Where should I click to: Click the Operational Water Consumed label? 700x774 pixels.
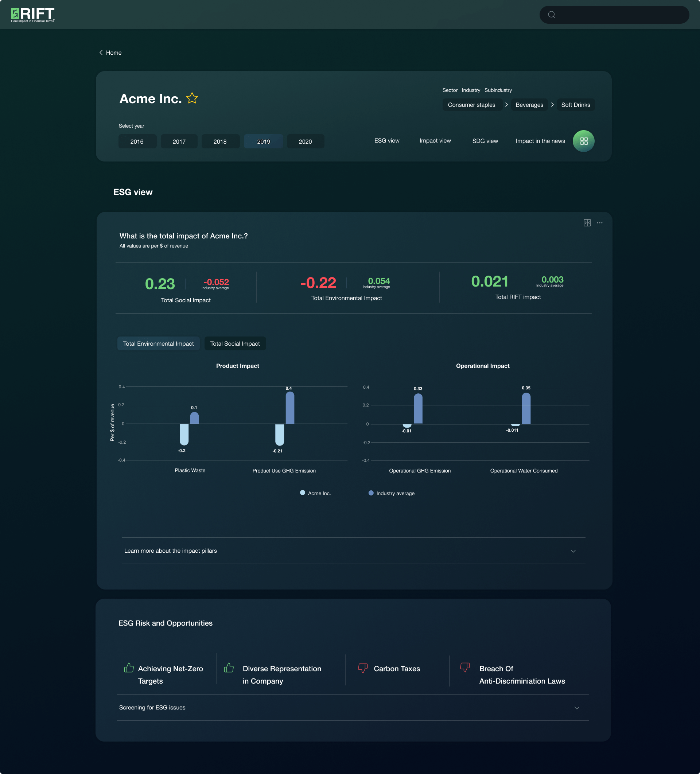pos(524,471)
